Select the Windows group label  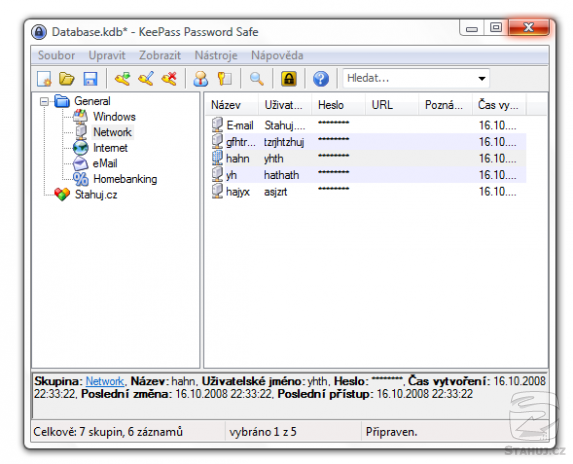click(114, 117)
